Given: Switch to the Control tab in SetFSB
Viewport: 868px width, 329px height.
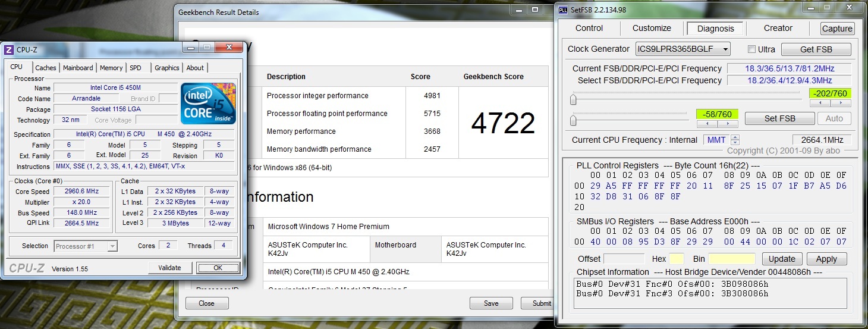Looking at the screenshot, I should [x=589, y=28].
